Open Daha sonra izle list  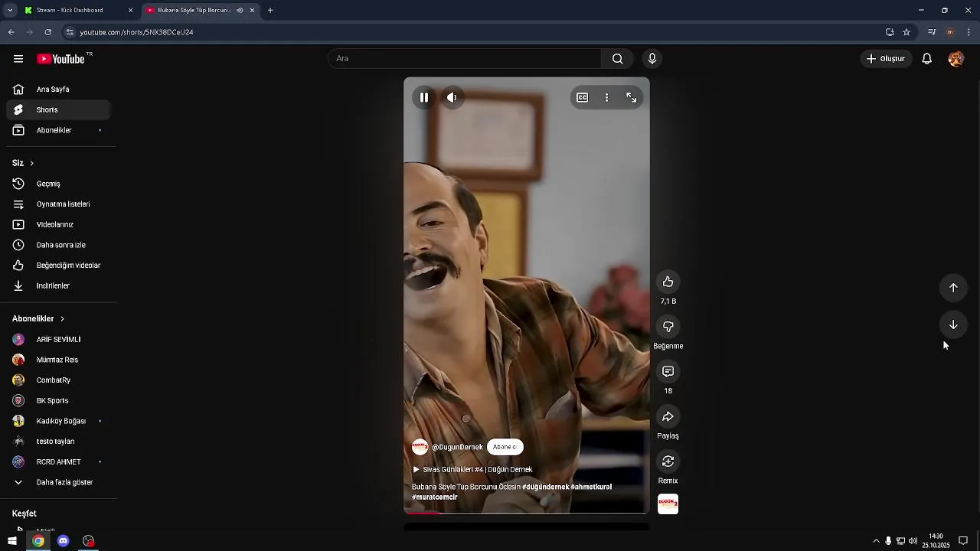(x=58, y=245)
